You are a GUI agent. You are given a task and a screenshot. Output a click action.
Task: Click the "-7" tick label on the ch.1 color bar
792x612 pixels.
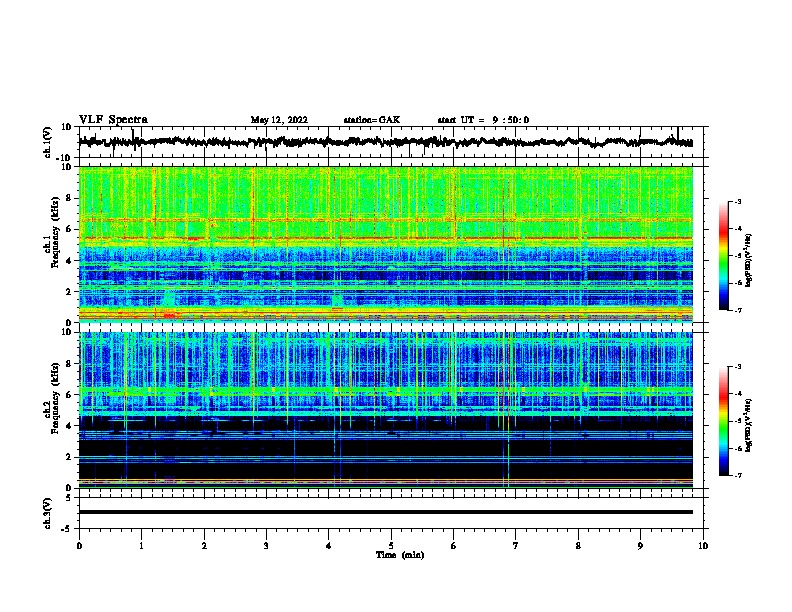pyautogui.click(x=738, y=310)
